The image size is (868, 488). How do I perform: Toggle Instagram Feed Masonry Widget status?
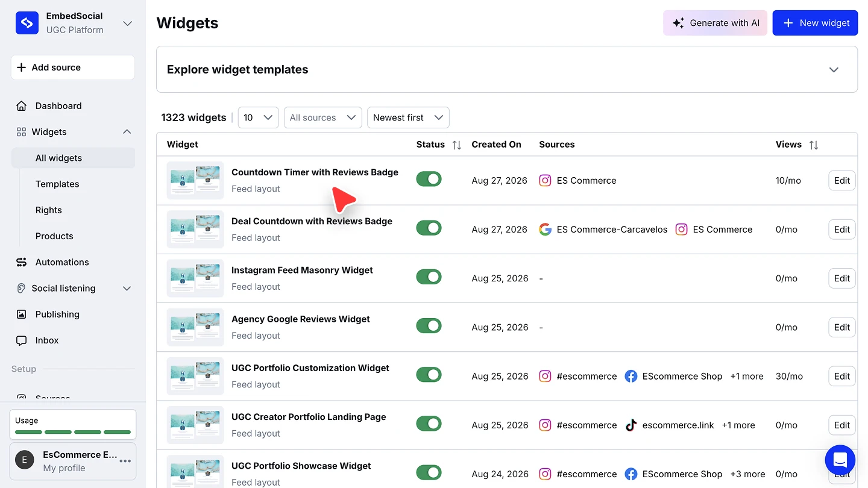click(x=429, y=277)
